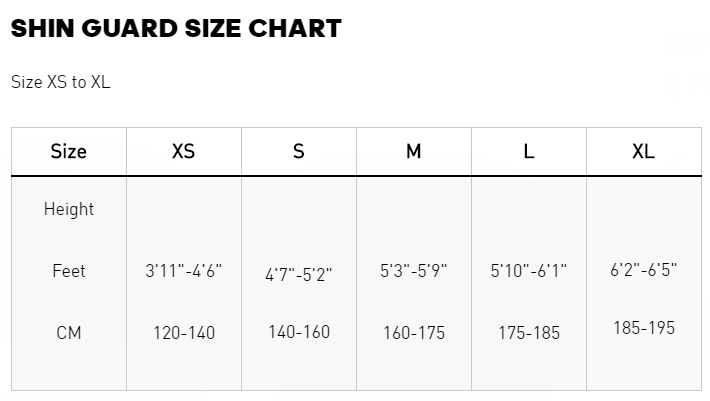The width and height of the screenshot is (710, 401).
Task: Select the M size column header
Action: [x=413, y=151]
